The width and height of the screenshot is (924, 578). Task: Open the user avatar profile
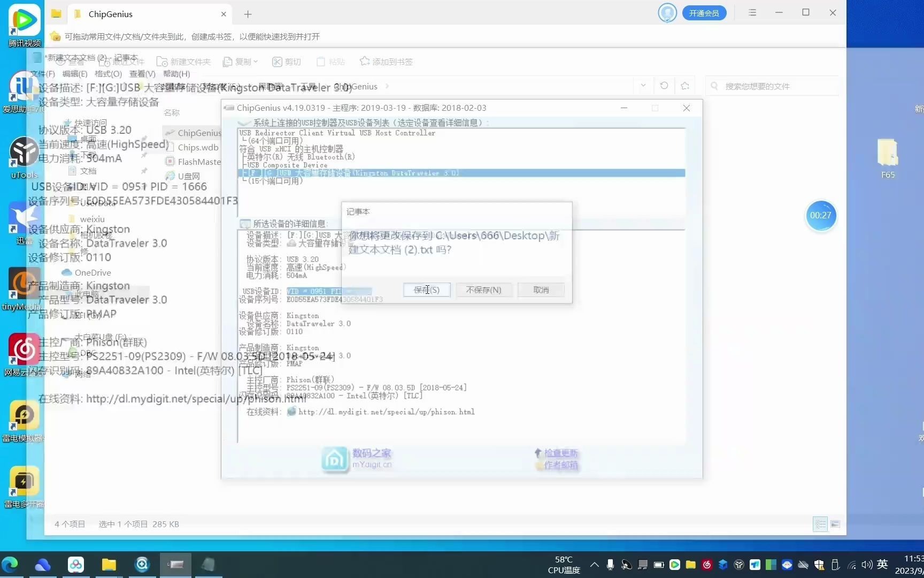(x=667, y=13)
